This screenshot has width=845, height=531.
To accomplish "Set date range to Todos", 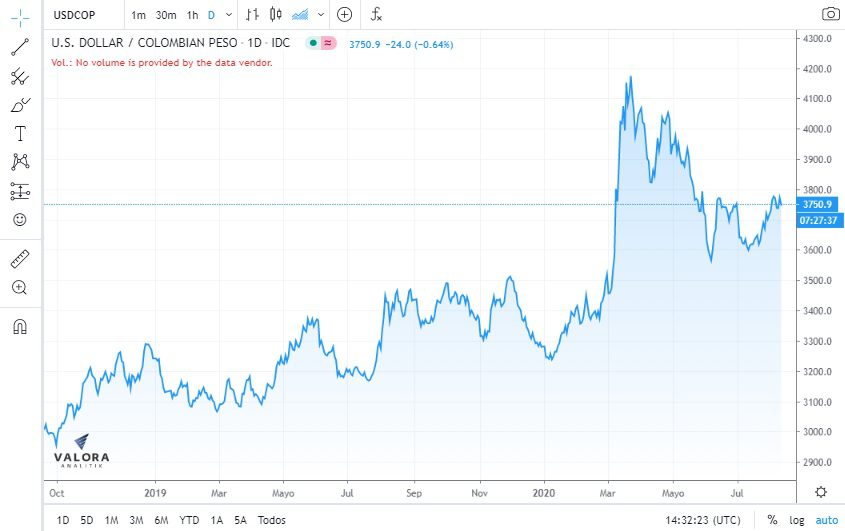I will click(272, 520).
